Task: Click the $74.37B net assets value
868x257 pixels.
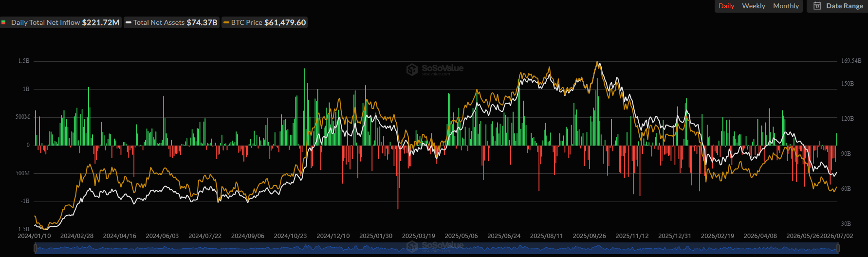Action: [202, 22]
